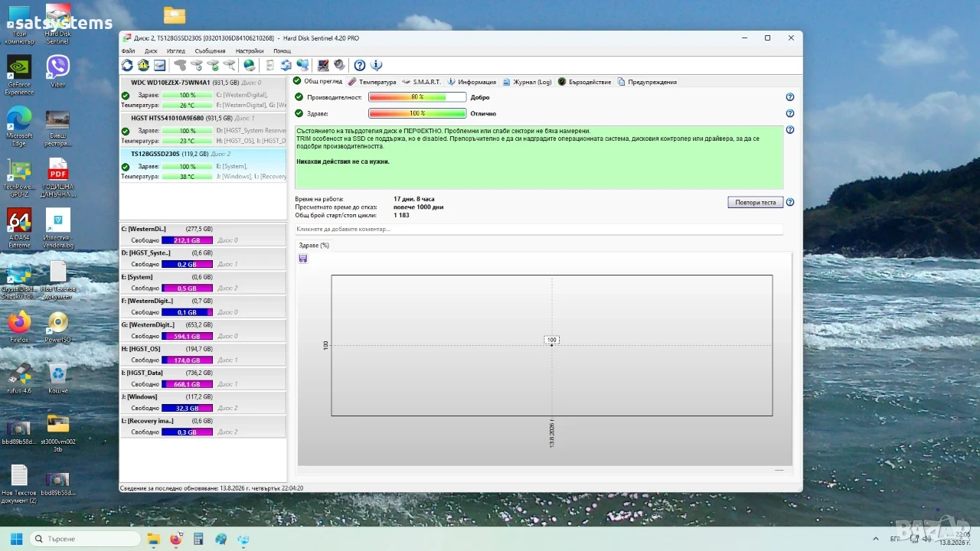
Task: Select the rufus-4.6 desktop icon
Action: click(x=19, y=378)
